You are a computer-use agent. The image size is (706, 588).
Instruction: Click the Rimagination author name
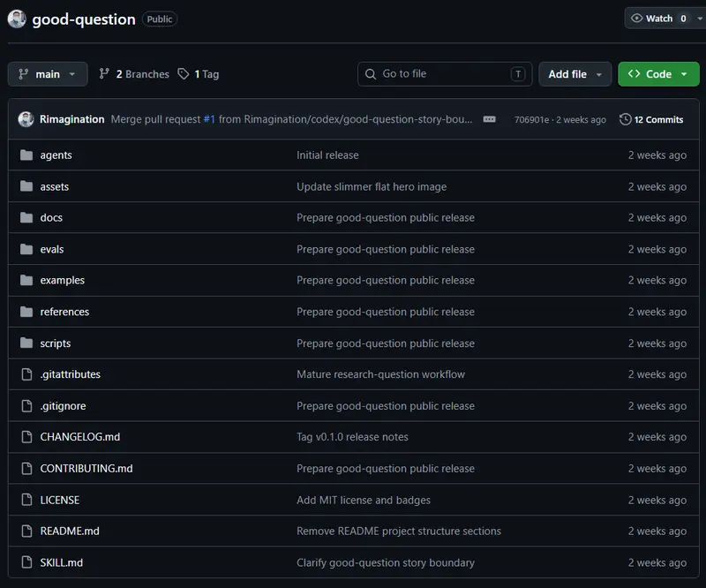tap(72, 119)
